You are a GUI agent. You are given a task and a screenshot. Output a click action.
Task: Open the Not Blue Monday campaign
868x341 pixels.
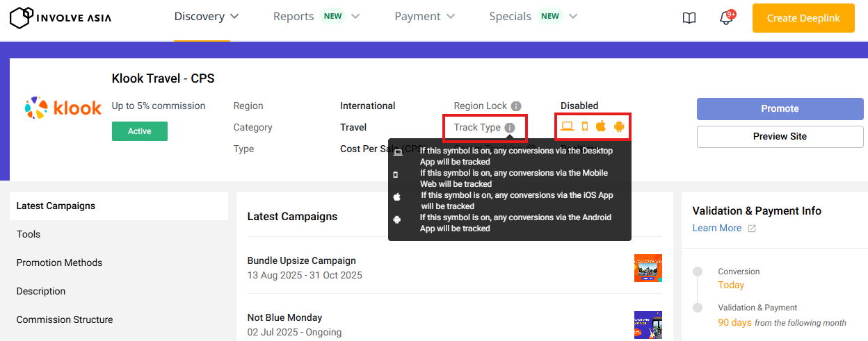(x=285, y=317)
